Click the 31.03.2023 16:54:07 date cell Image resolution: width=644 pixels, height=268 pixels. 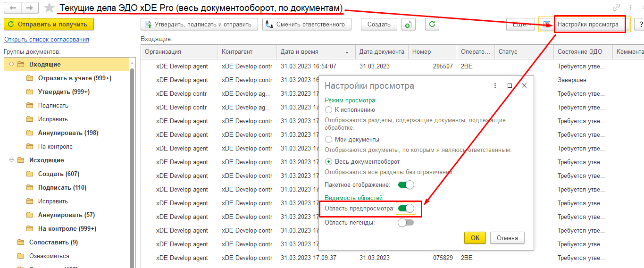[316, 66]
